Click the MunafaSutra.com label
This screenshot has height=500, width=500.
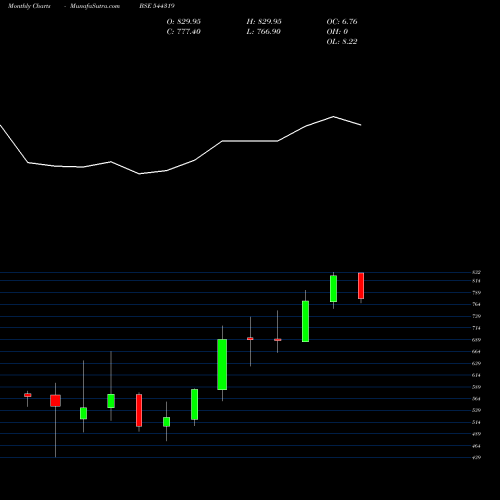(x=95, y=6)
